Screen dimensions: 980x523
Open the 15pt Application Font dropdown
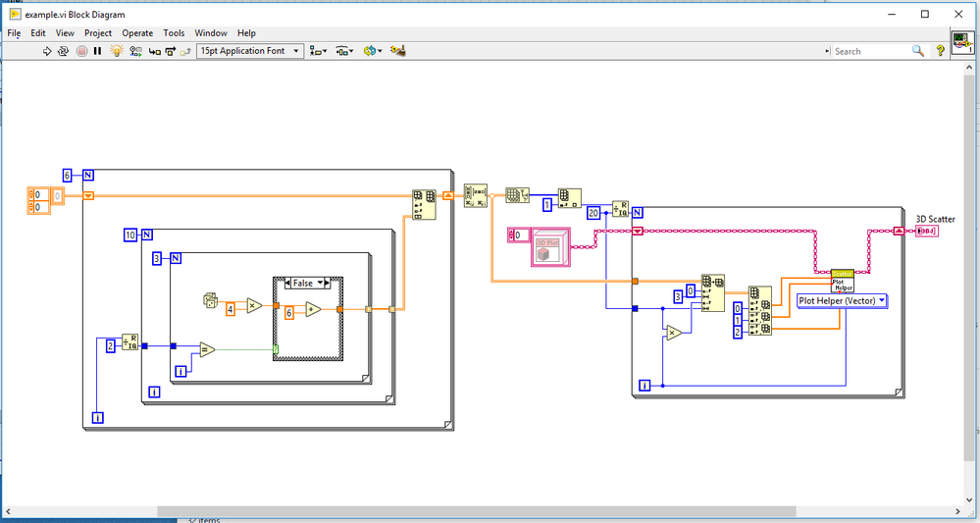coord(250,51)
